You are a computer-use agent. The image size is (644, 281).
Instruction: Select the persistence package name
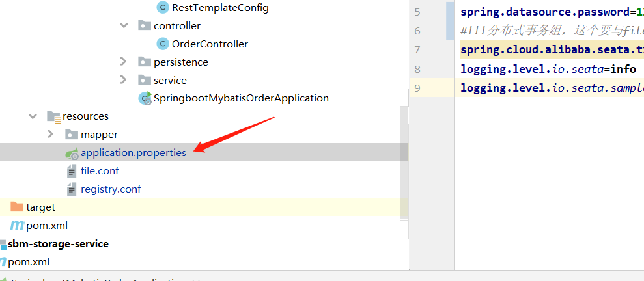(181, 62)
